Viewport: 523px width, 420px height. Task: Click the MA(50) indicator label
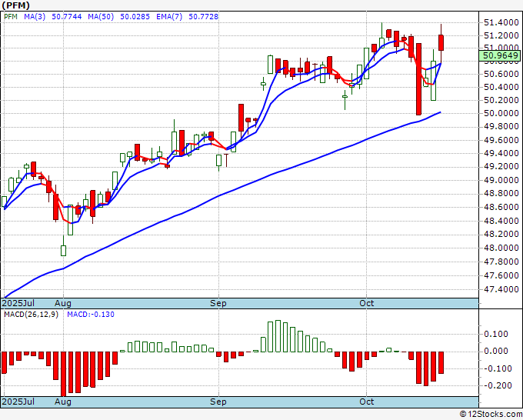click(101, 16)
